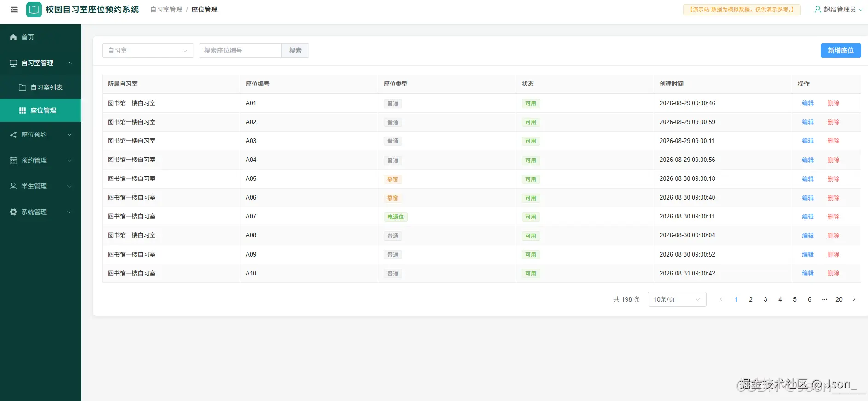Viewport: 868px width, 401px height.
Task: Click 编辑 for seat A07
Action: [x=808, y=217]
